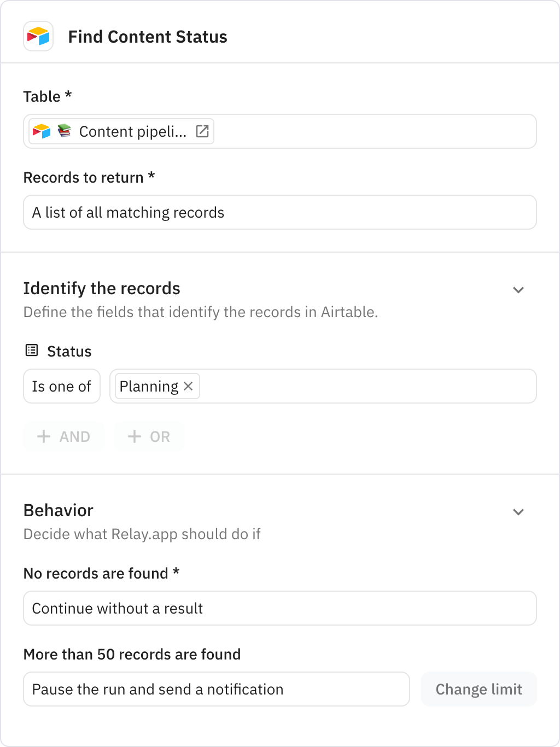560x747 pixels.
Task: Open the Is one of condition selector
Action: tap(61, 386)
